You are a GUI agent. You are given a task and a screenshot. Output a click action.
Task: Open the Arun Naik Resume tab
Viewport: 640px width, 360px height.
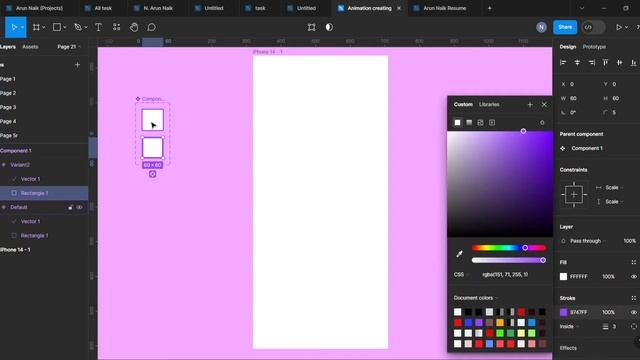pyautogui.click(x=440, y=8)
